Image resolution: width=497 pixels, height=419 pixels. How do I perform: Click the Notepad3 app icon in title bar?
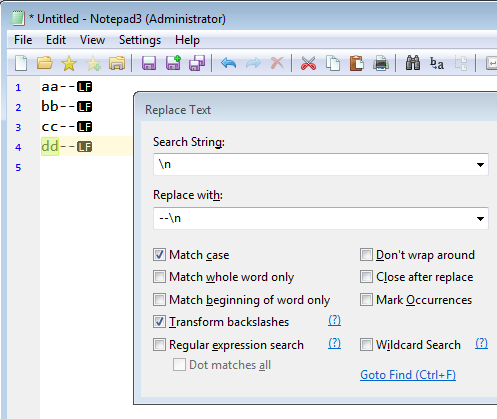[18, 19]
